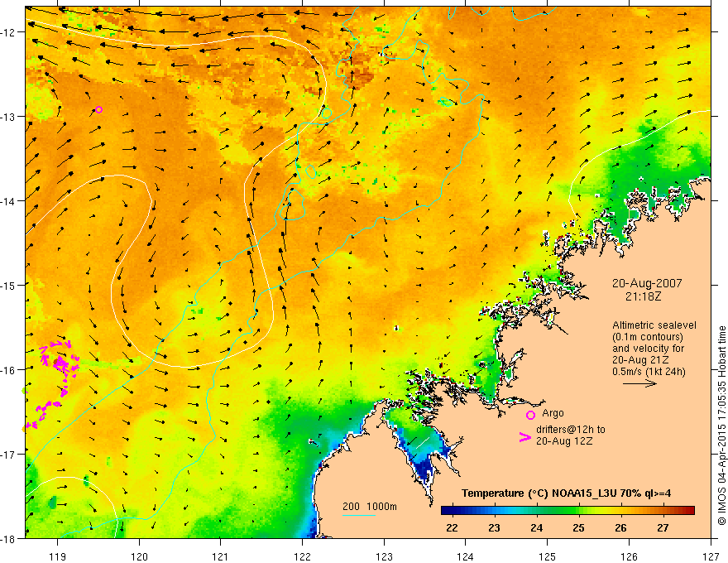Viewport: 728px width, 563px height.
Task: Click the magenta Argo legend circle
Action: point(530,415)
